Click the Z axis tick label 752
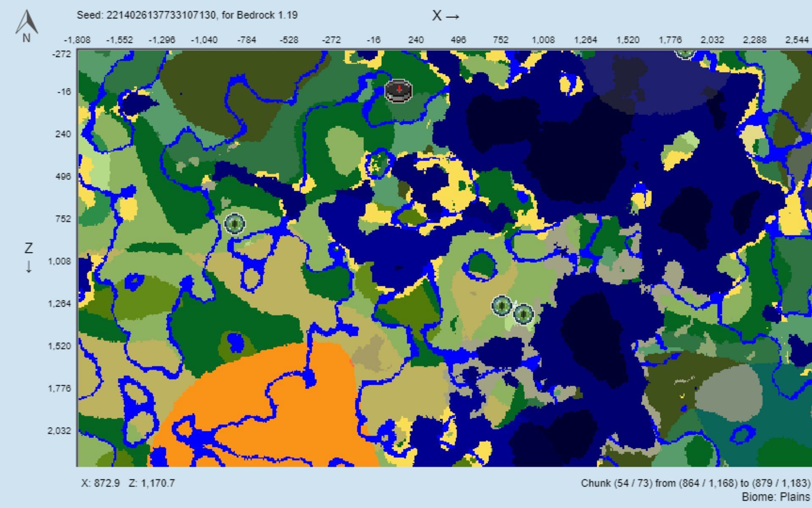 (x=63, y=218)
